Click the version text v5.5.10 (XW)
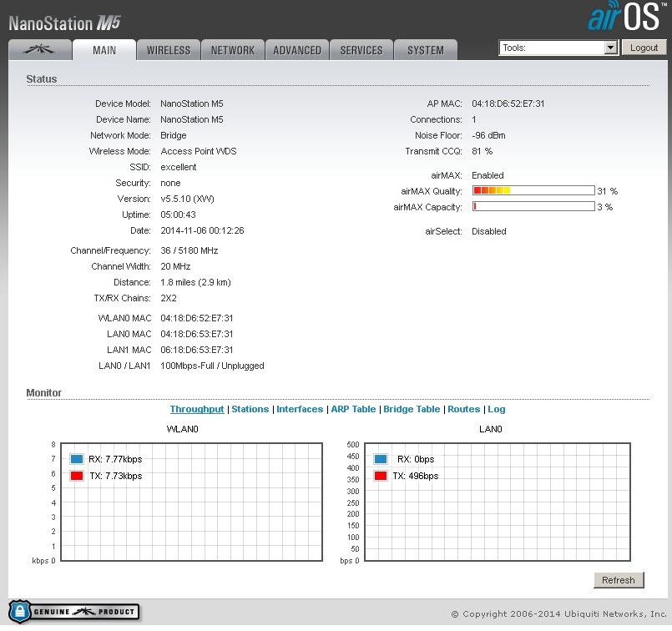672x631 pixels. point(187,199)
